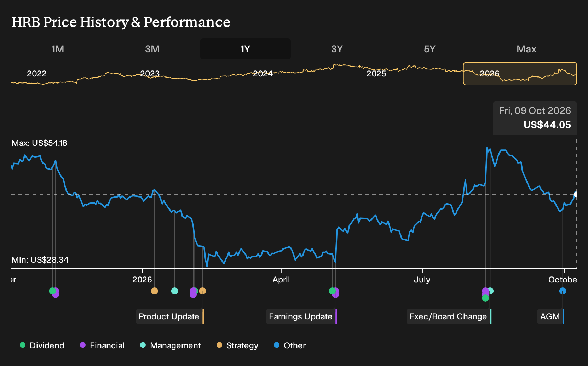Click the teal Management dot above Exec/Board Change
Screen dimensions: 588x366
coord(490,291)
